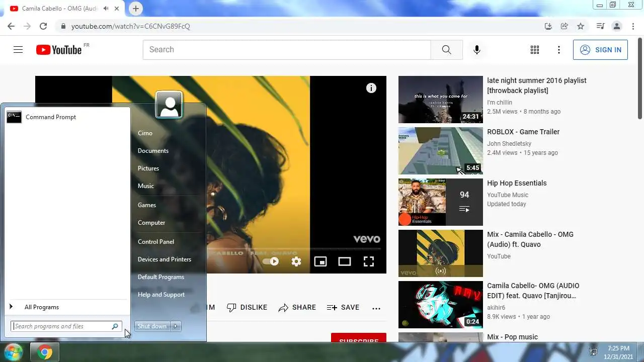Share the video

click(x=297, y=307)
